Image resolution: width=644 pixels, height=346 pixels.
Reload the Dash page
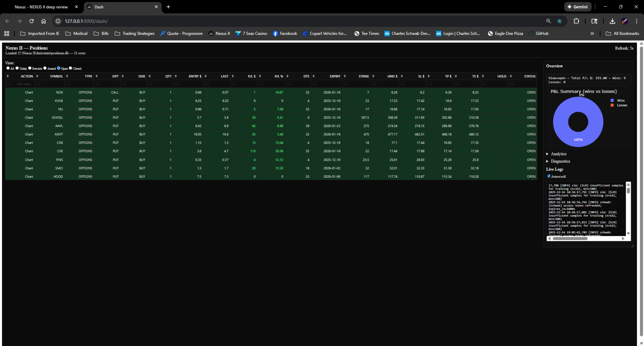pos(32,21)
